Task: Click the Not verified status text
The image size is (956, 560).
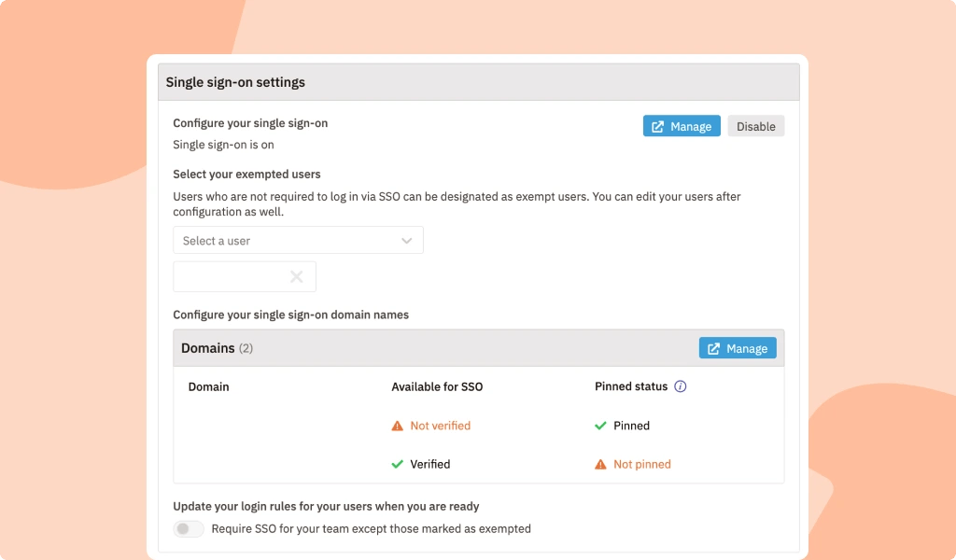Action: tap(440, 426)
